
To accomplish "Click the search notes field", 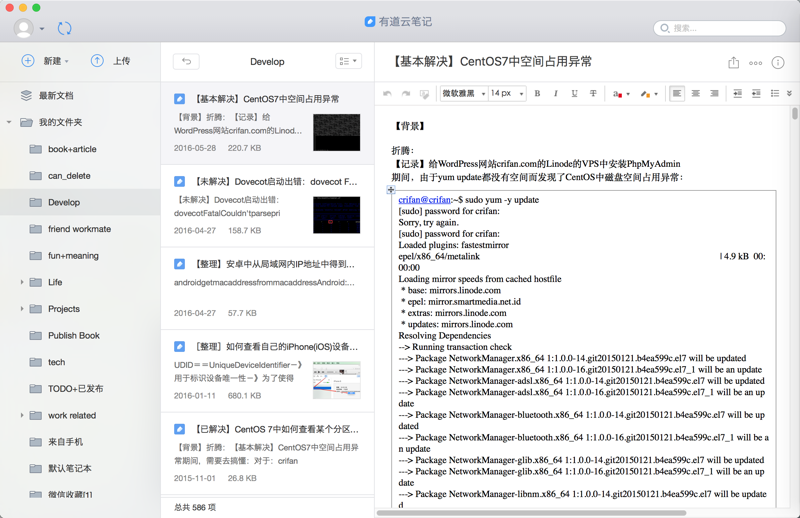I will coord(719,28).
